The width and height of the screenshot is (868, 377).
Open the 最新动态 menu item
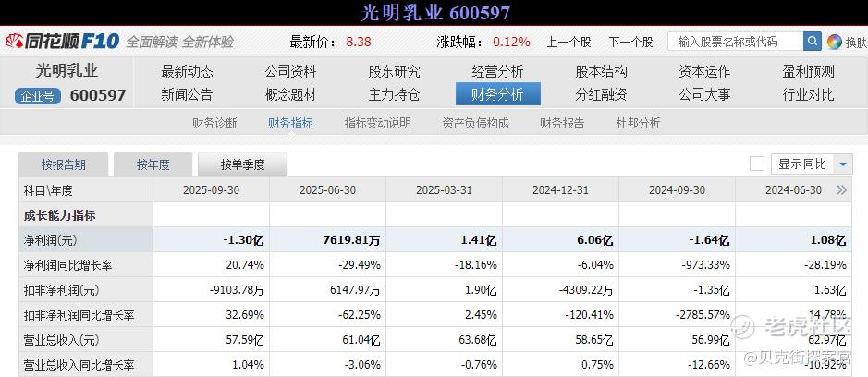click(187, 71)
